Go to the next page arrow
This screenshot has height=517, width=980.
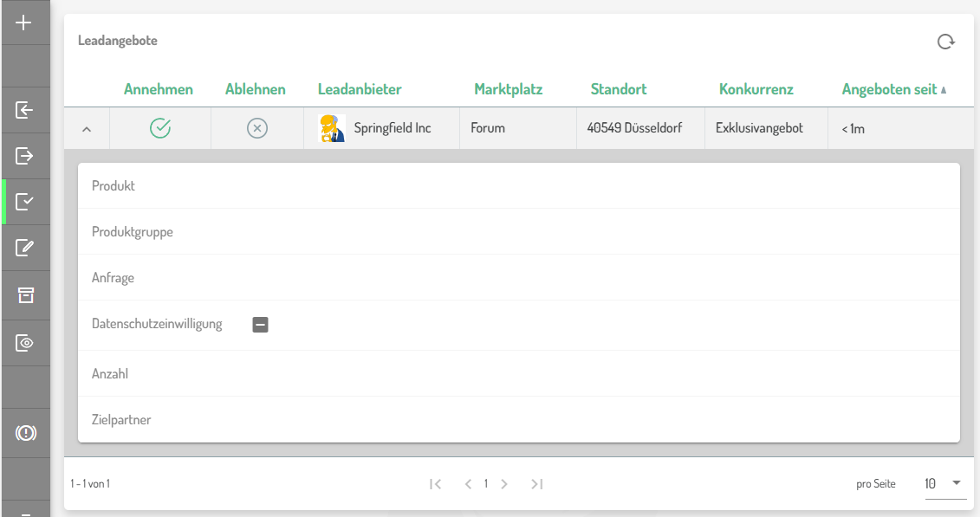click(504, 484)
